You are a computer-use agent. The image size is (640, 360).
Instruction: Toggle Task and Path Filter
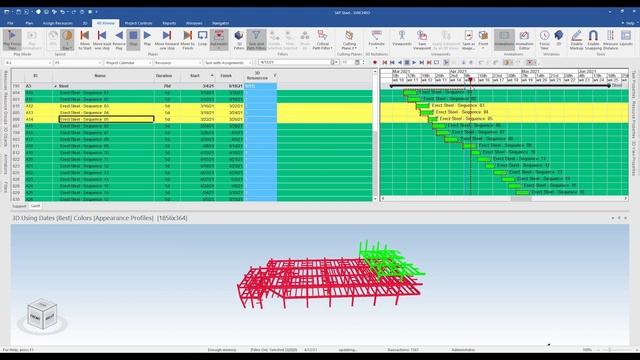pyautogui.click(x=256, y=40)
